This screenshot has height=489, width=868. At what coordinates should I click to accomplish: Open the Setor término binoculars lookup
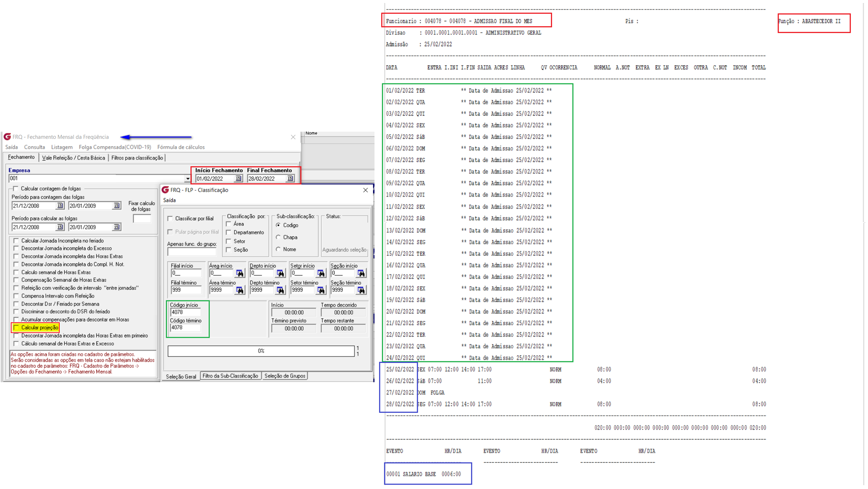pyautogui.click(x=321, y=290)
